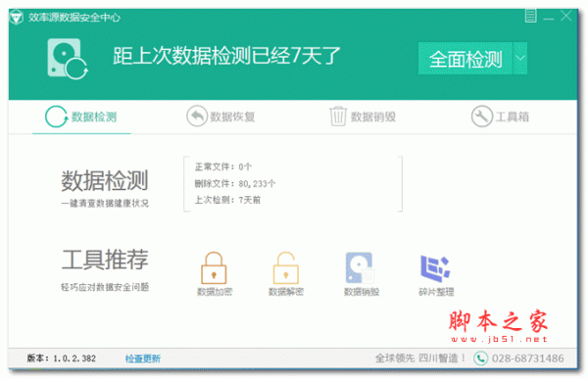The height and width of the screenshot is (379, 588).
Task: Click the 正常文件: 0个 line
Action: (x=223, y=166)
